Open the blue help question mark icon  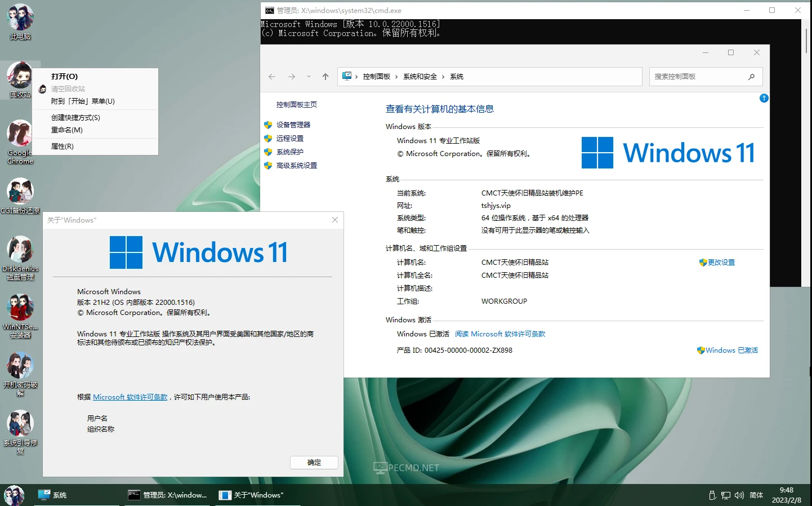pyautogui.click(x=764, y=98)
